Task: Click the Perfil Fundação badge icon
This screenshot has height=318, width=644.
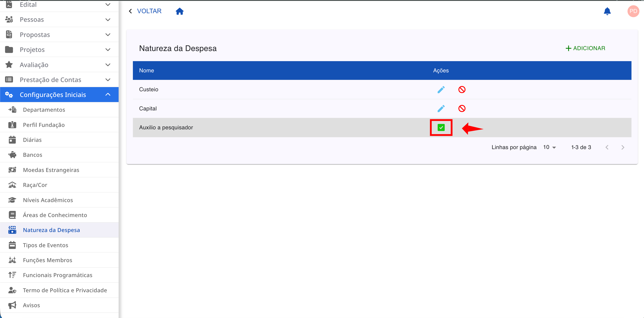Action: [x=12, y=125]
